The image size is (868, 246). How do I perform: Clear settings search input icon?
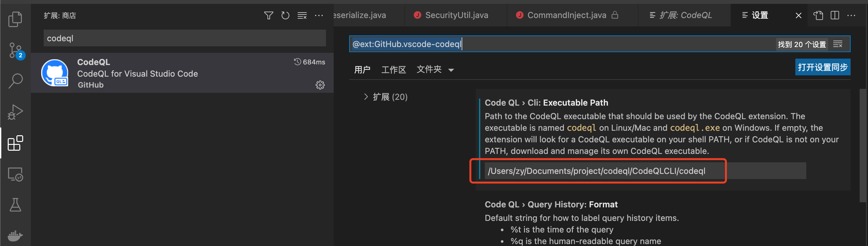click(x=838, y=44)
